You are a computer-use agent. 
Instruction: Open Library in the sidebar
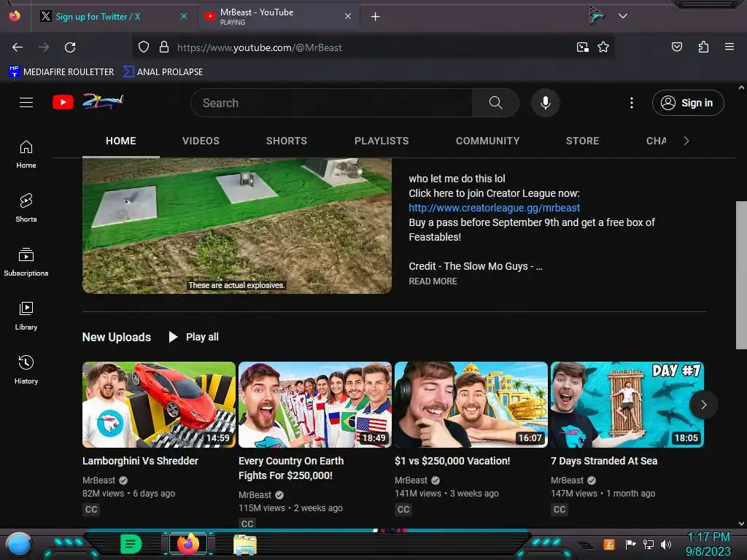(x=26, y=316)
